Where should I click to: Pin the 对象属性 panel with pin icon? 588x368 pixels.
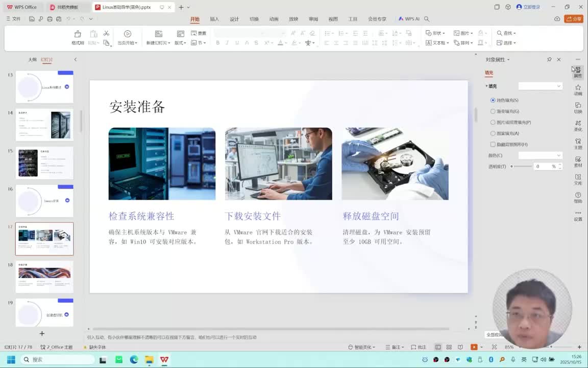click(549, 59)
